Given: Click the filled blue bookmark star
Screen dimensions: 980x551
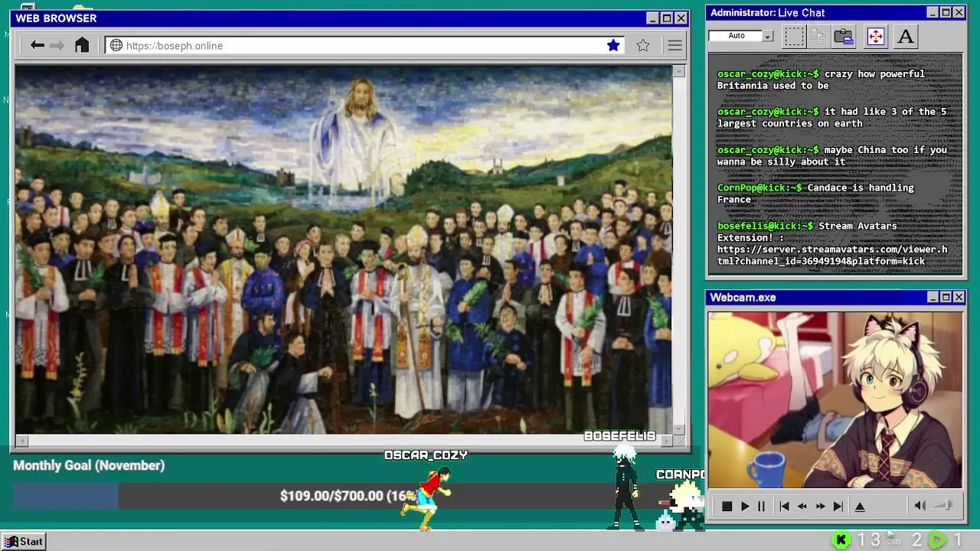Looking at the screenshot, I should pyautogui.click(x=613, y=45).
